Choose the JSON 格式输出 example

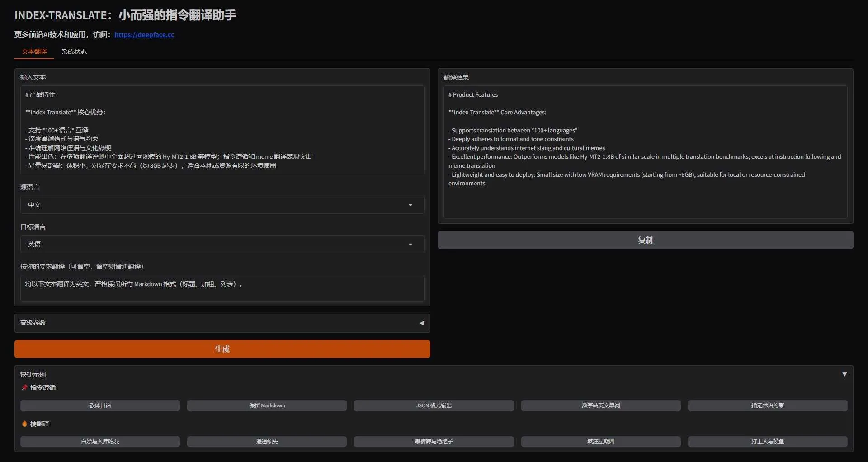[434, 405]
